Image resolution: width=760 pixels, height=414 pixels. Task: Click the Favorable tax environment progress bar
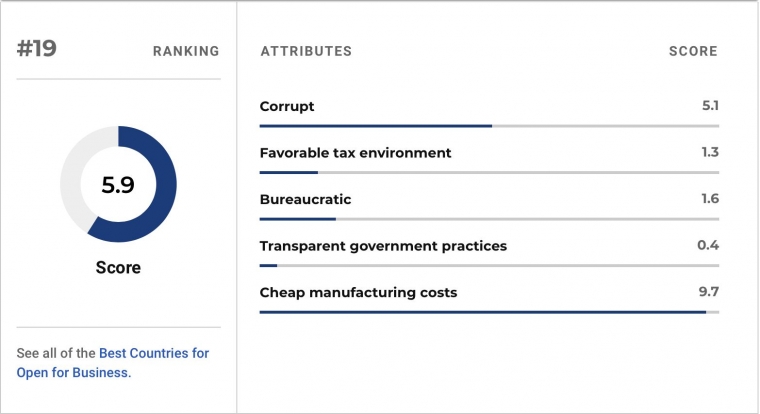pos(489,173)
